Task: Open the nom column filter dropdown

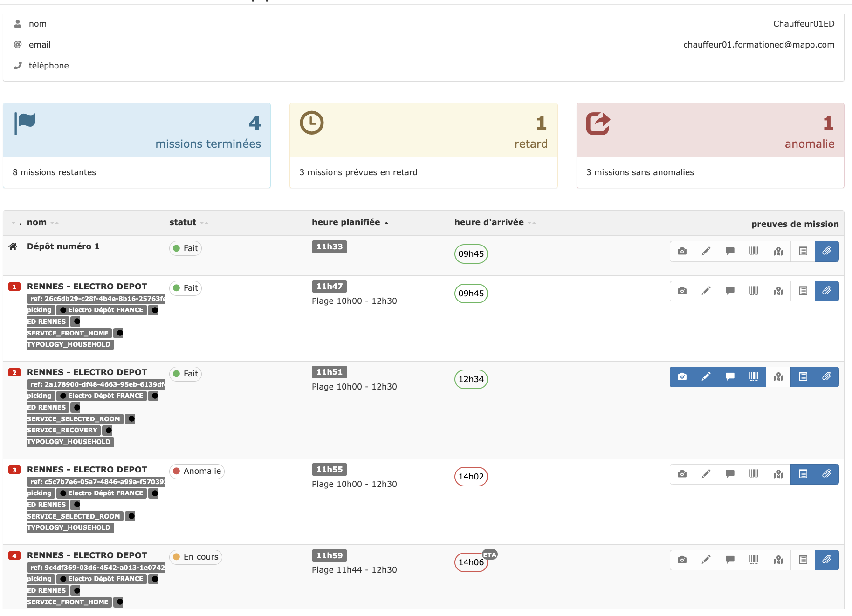Action: coord(54,222)
